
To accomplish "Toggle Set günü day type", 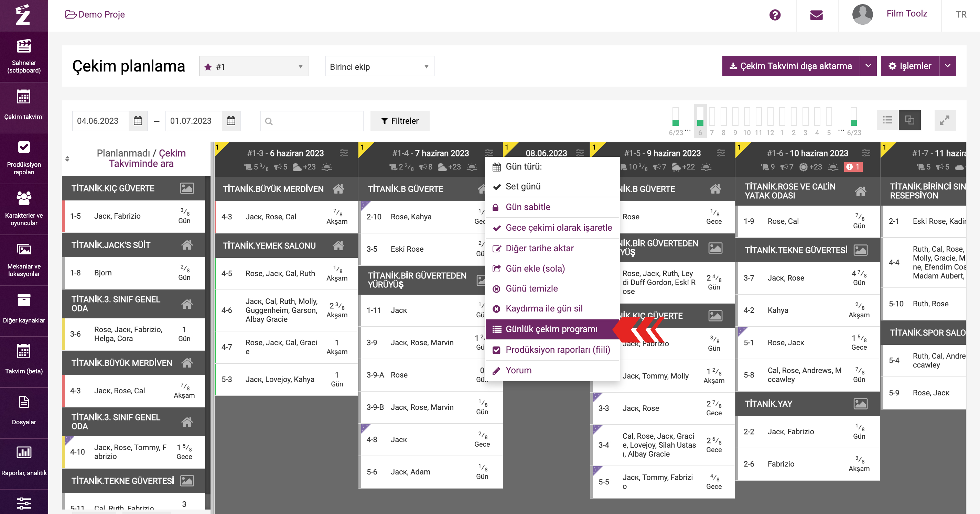I will (x=552, y=186).
